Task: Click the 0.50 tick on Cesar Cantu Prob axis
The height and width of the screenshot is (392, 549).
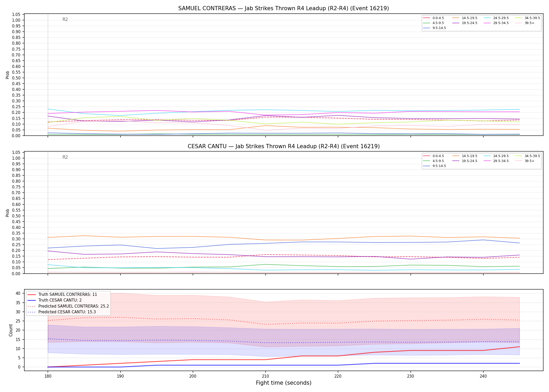Action: pos(16,216)
